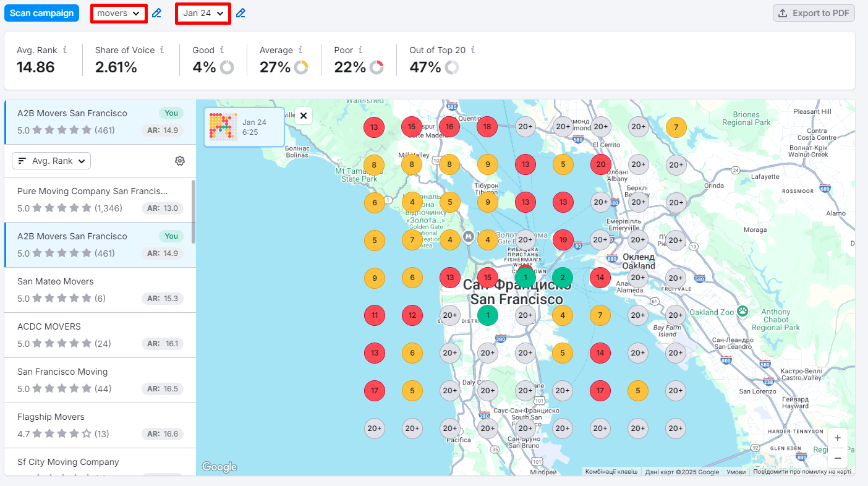Screen dimensions: 868x486
Task: Click the AR: 13.0 badge
Action: [163, 208]
